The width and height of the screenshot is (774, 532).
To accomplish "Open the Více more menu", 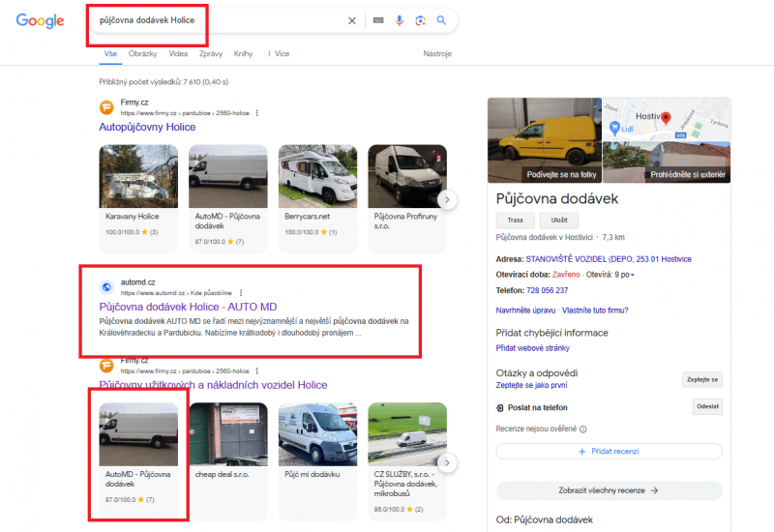I will coord(279,54).
